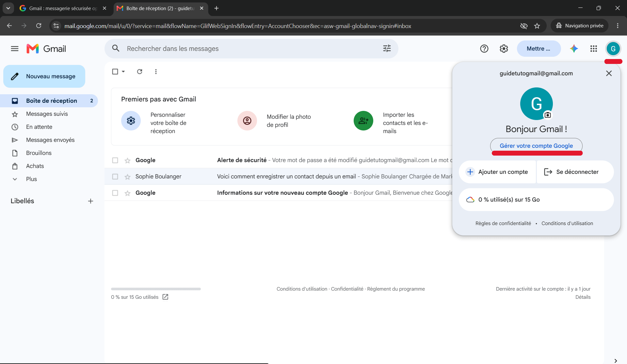This screenshot has width=627, height=364.
Task: Click the browser back arrow
Action: (x=9, y=26)
